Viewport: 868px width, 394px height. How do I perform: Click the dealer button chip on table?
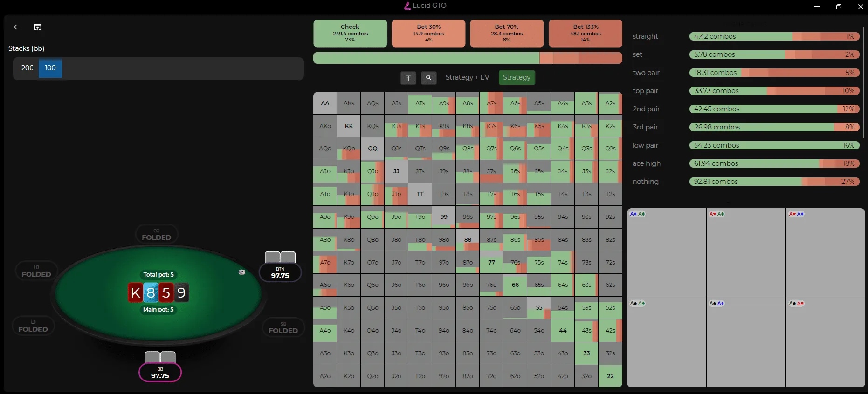point(241,272)
